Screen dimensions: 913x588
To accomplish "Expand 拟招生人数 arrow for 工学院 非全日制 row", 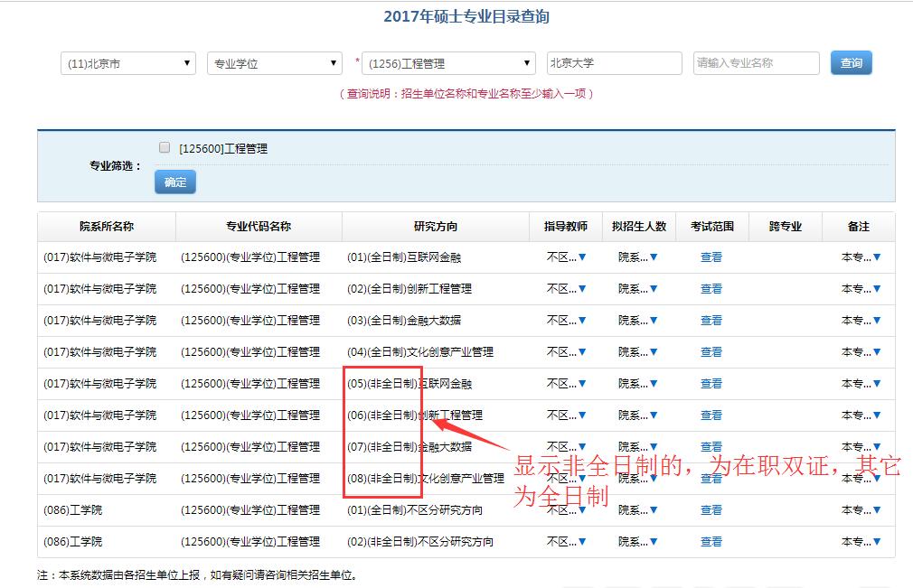I will [x=654, y=542].
